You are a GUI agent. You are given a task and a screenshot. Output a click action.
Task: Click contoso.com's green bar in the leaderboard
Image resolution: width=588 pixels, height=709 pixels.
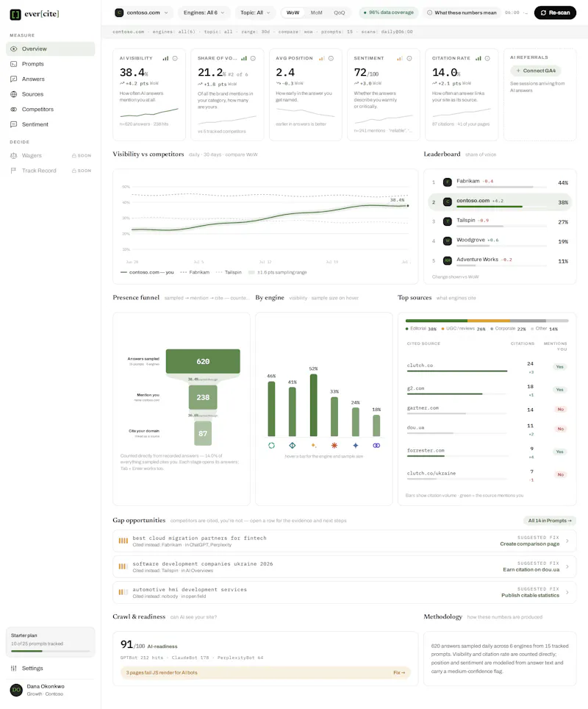(490, 207)
